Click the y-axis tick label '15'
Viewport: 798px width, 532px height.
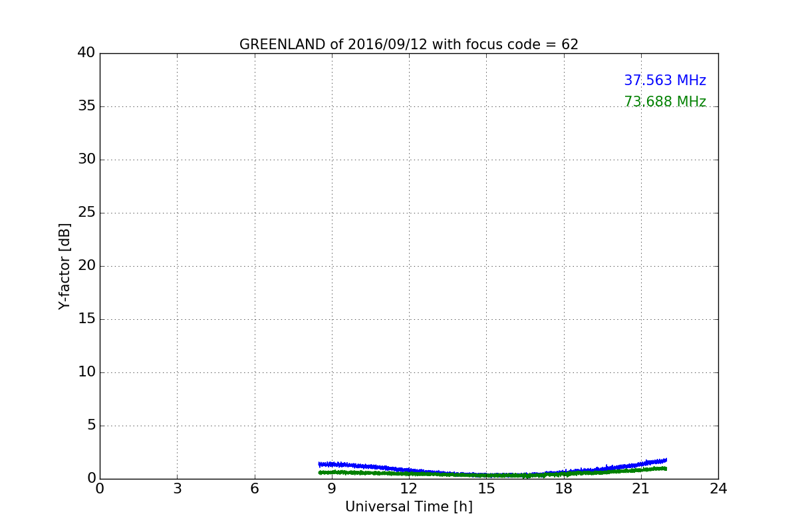pyautogui.click(x=86, y=319)
